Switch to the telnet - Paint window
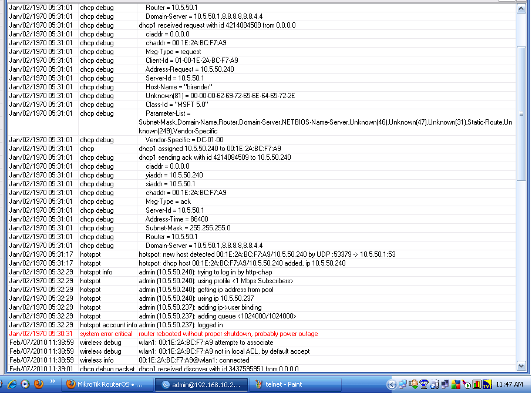Viewport: 532px width, 406px height. 295,385
